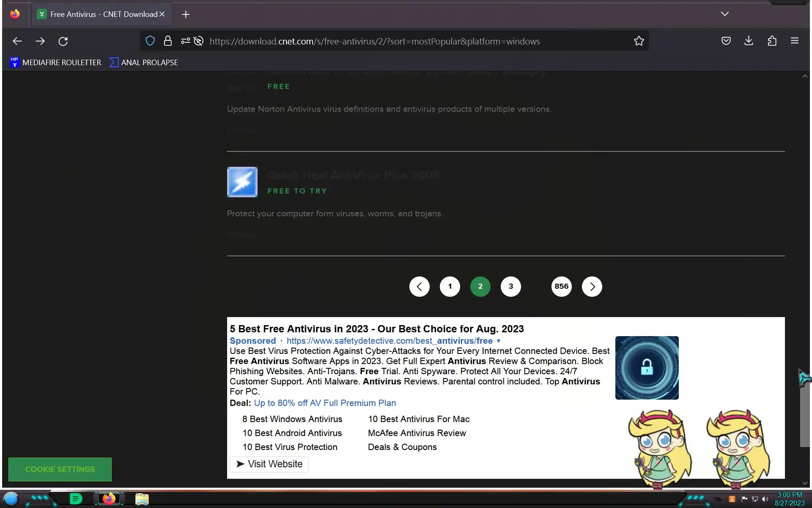Click the page vertical scrollbar thumb
Image resolution: width=812 pixels, height=508 pixels.
point(804,415)
